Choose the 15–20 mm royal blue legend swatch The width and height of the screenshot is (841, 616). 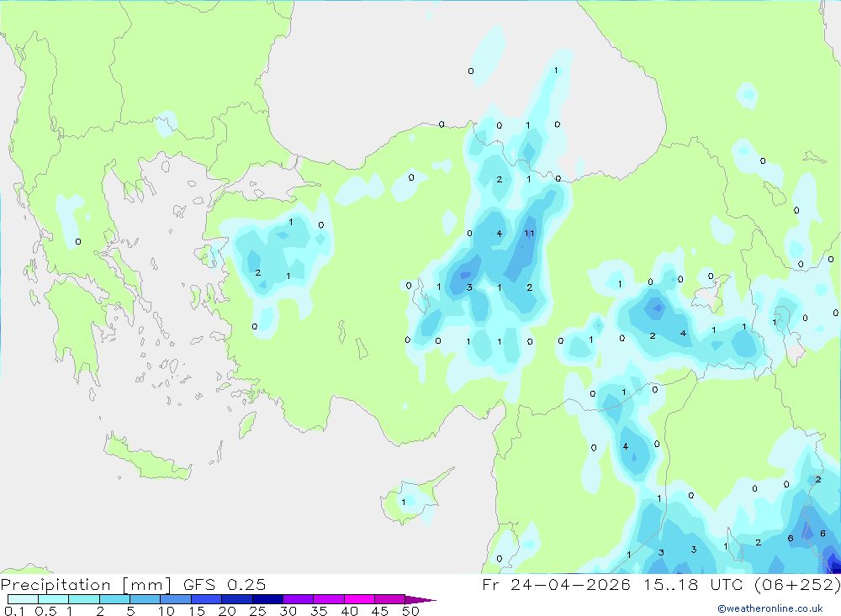[x=206, y=599]
